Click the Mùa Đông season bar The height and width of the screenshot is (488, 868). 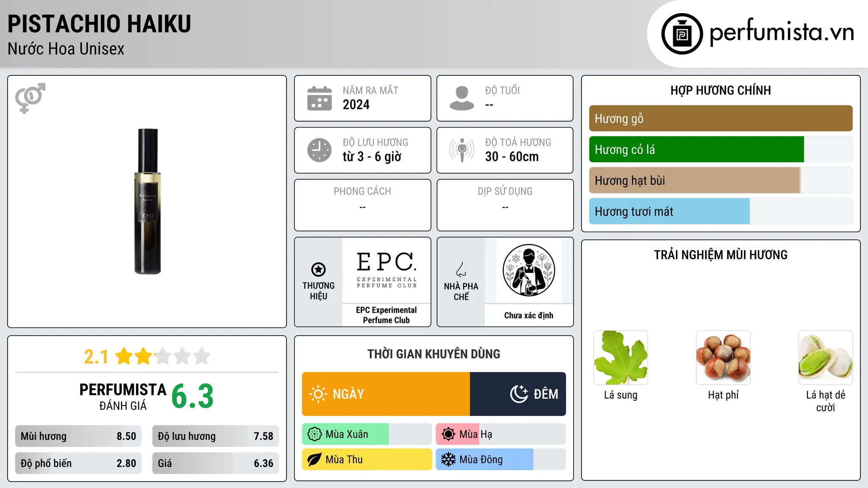coord(501,460)
